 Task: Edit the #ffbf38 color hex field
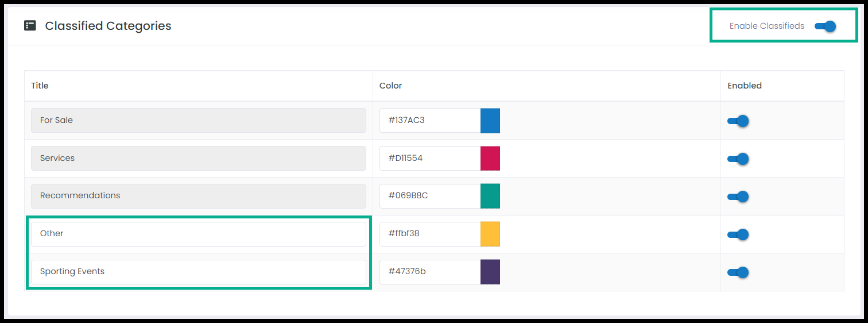point(430,234)
